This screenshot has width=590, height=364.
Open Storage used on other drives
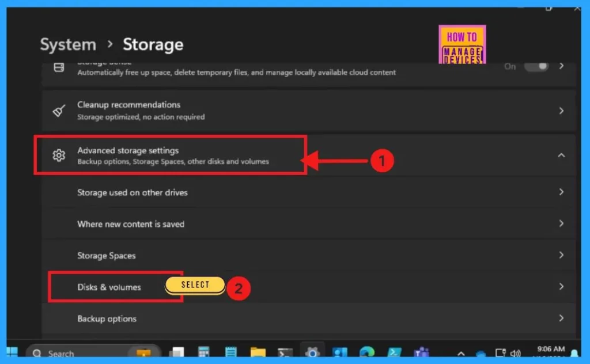[309, 192]
